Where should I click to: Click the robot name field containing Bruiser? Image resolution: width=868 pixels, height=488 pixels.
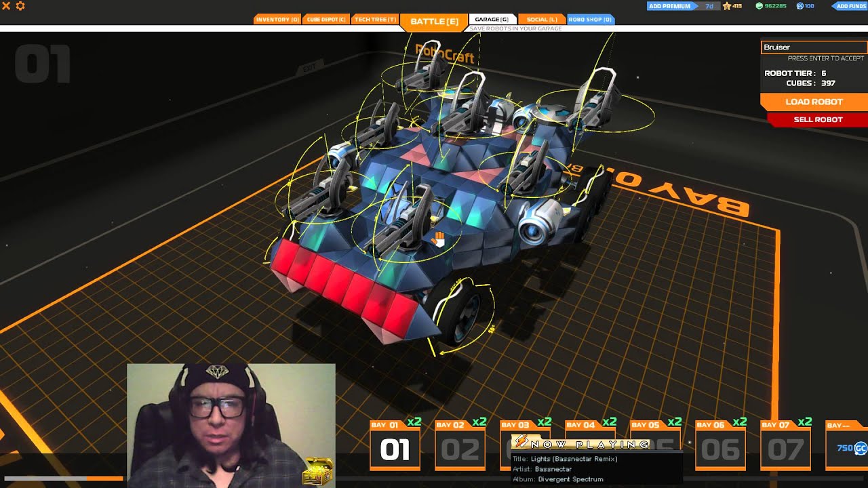point(814,47)
